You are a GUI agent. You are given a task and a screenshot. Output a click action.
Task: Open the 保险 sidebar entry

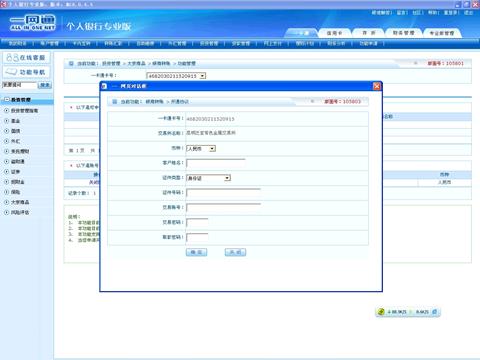12,192
